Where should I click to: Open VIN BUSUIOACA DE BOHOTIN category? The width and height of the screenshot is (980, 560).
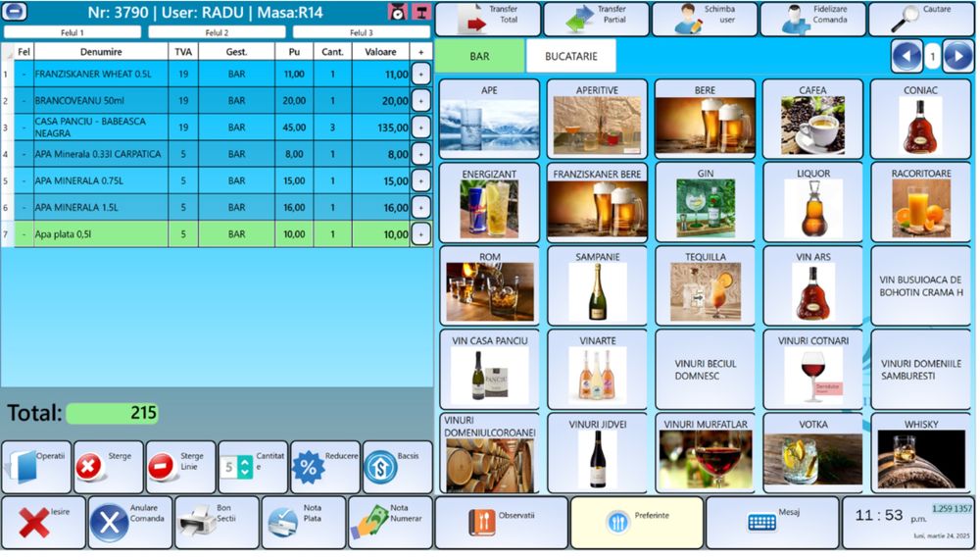tap(920, 286)
